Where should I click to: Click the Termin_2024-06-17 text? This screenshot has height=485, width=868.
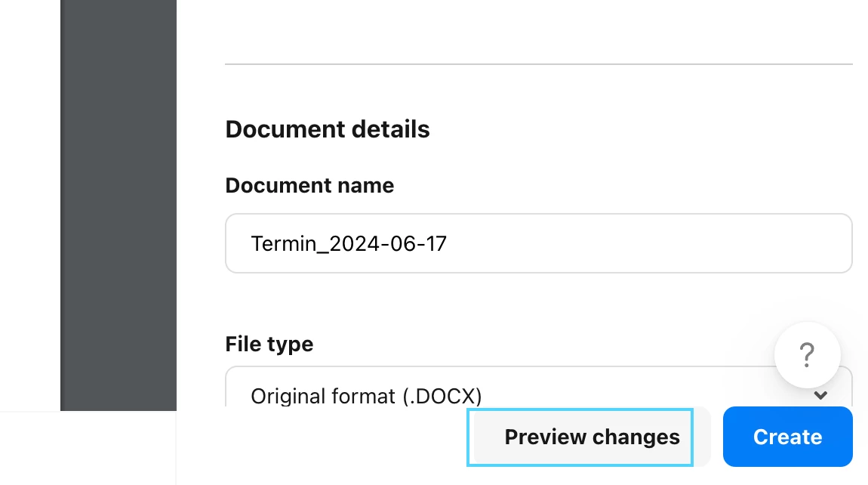(349, 243)
